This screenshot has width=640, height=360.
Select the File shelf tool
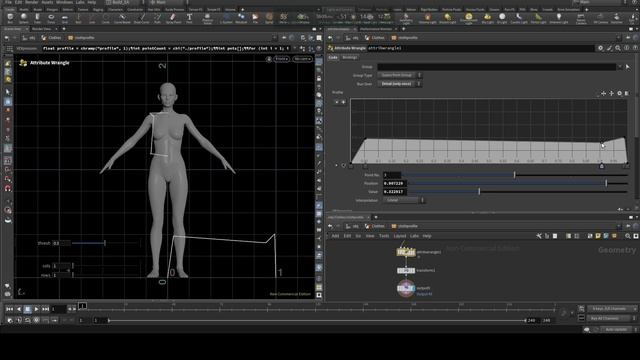coord(255,18)
